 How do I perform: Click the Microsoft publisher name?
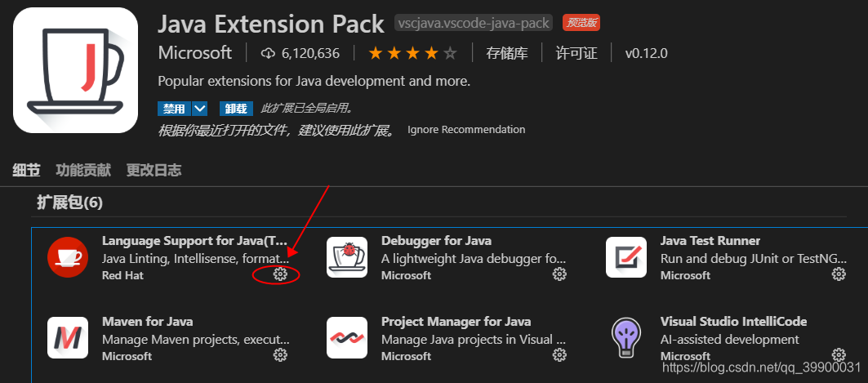195,53
